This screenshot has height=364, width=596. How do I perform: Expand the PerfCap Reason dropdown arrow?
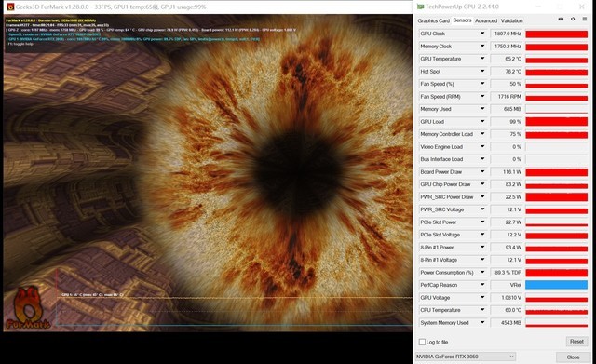click(482, 285)
